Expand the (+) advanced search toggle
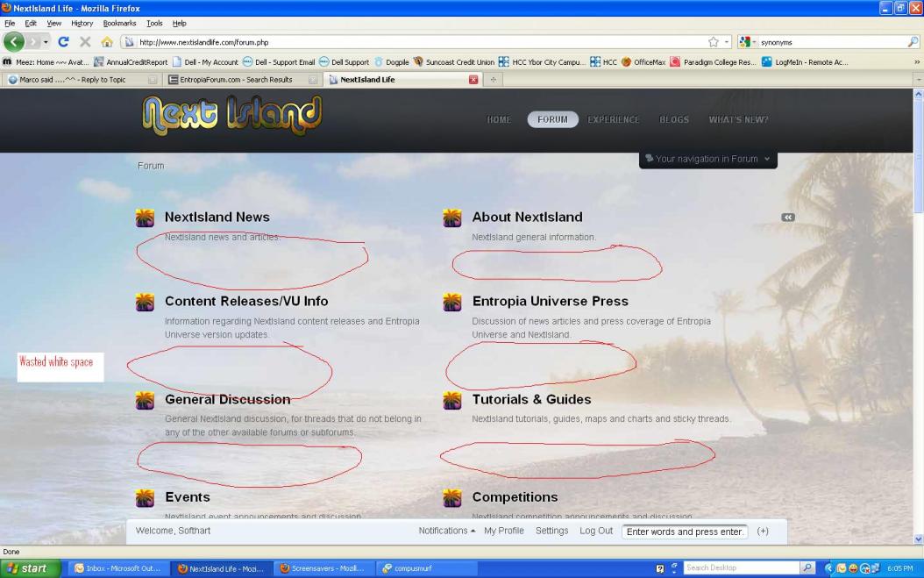Viewport: 924px width, 578px height. 763,532
